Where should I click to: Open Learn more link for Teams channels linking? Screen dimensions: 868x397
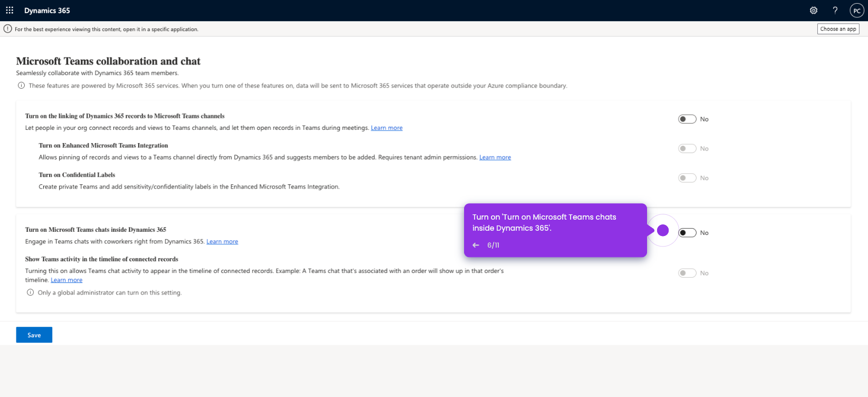click(387, 128)
